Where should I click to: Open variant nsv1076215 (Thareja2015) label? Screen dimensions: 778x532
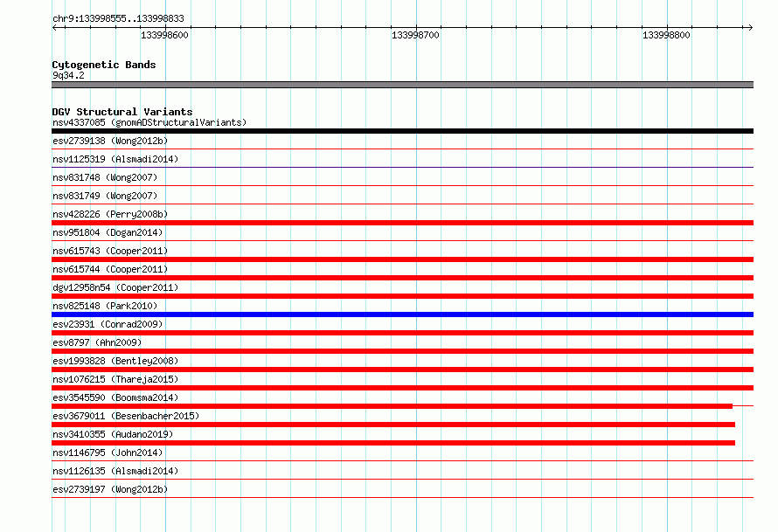click(x=115, y=379)
